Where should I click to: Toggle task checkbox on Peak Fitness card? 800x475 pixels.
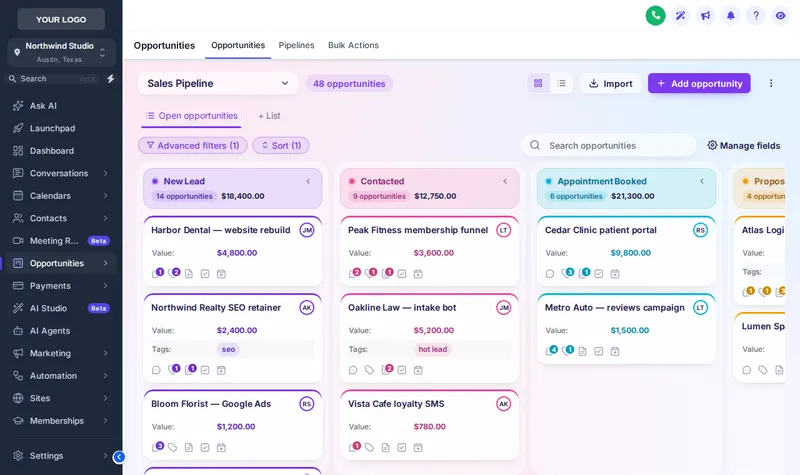point(402,274)
